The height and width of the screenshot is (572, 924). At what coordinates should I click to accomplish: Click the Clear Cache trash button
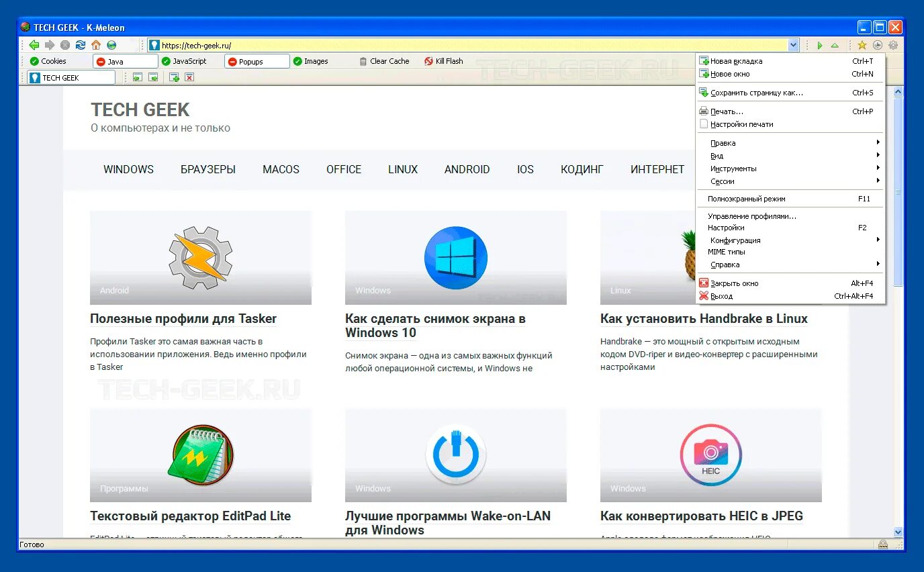coord(384,61)
